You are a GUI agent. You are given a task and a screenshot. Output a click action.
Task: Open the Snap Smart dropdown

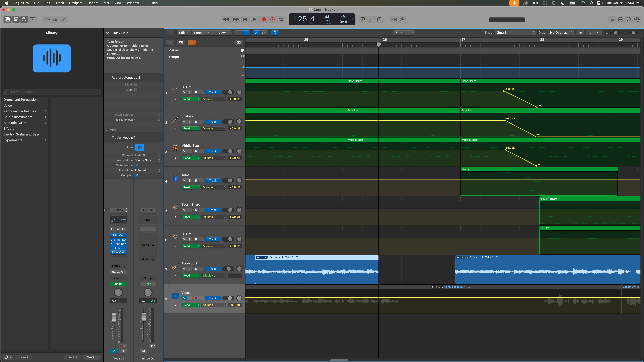[x=515, y=33]
